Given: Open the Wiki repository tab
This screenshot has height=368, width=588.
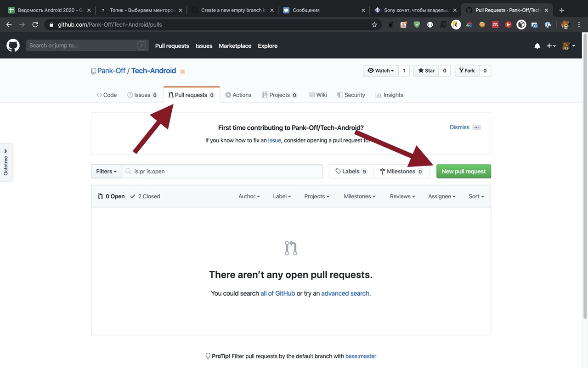Looking at the screenshot, I should click(x=318, y=95).
